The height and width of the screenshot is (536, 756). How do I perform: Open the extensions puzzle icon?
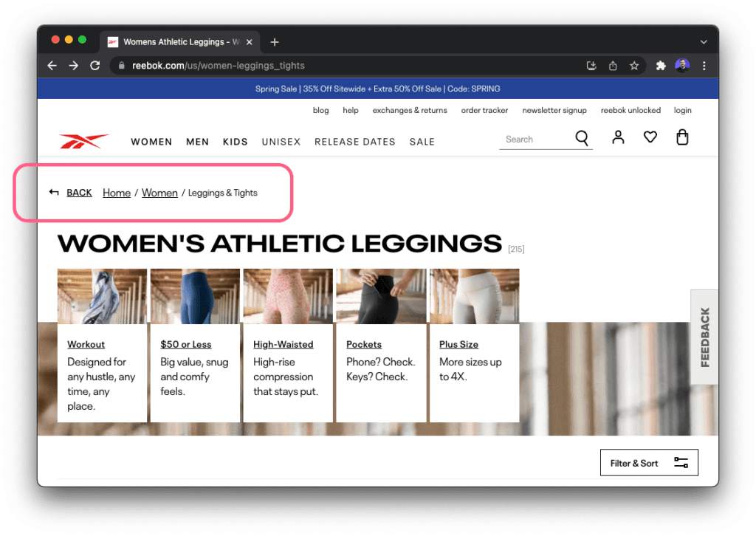pyautogui.click(x=661, y=66)
